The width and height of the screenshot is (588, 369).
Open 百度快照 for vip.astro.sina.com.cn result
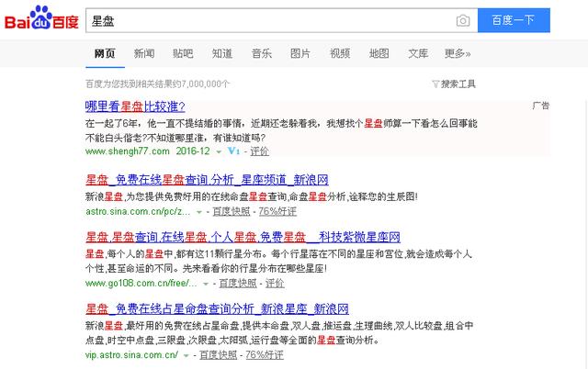tap(219, 354)
